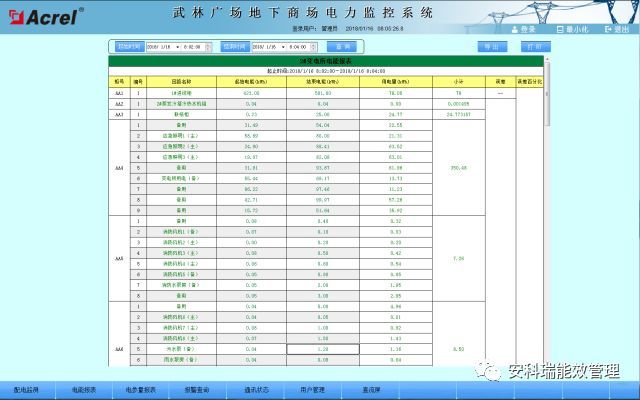The height and width of the screenshot is (400, 640).
Task: Switch to the 配电监测 tab
Action: [27, 391]
